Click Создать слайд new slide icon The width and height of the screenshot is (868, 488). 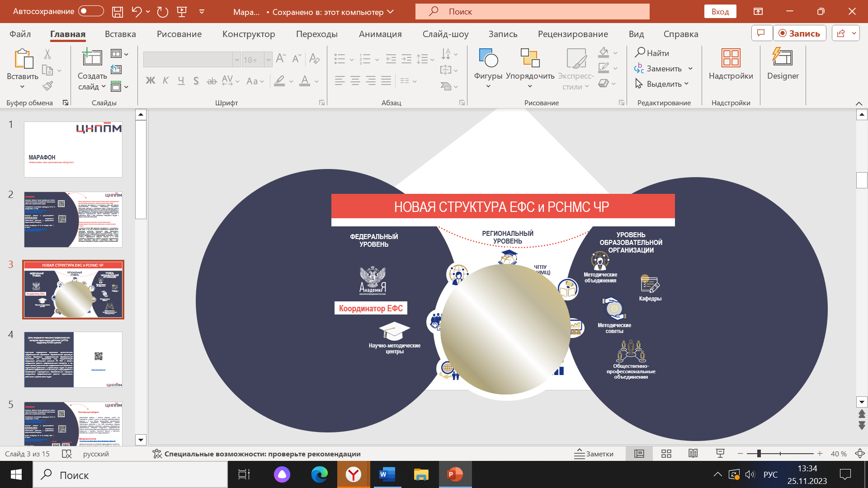tap(92, 58)
